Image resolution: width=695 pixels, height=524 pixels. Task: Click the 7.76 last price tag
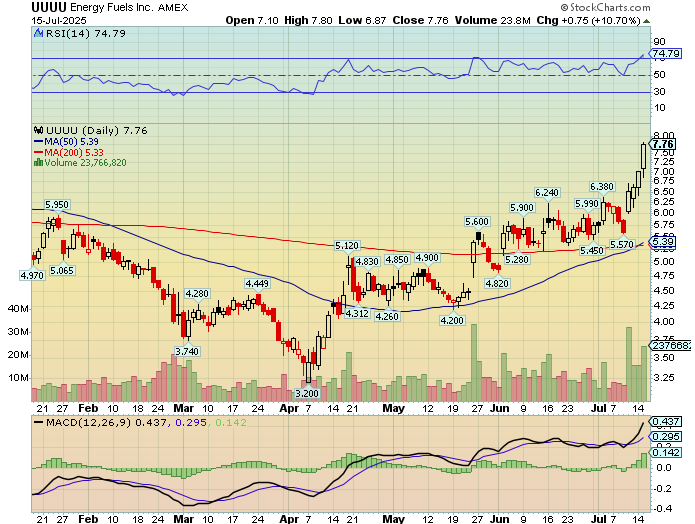point(663,144)
